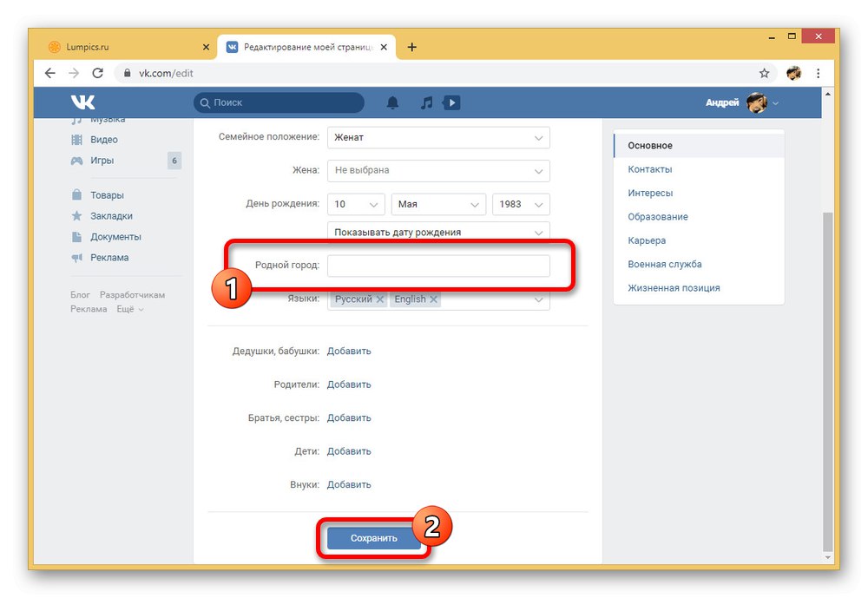Open birth year dropdown showing 1983

point(521,204)
